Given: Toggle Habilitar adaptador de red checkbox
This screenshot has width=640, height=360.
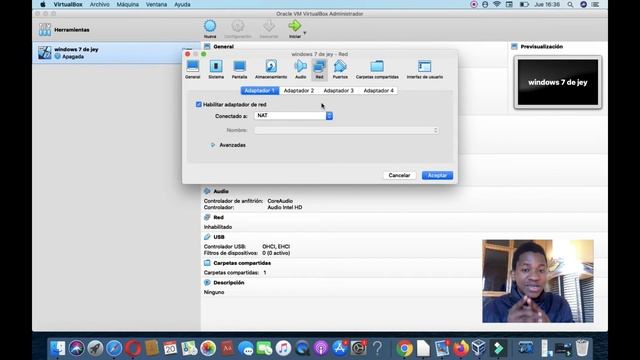Looking at the screenshot, I should 199,104.
